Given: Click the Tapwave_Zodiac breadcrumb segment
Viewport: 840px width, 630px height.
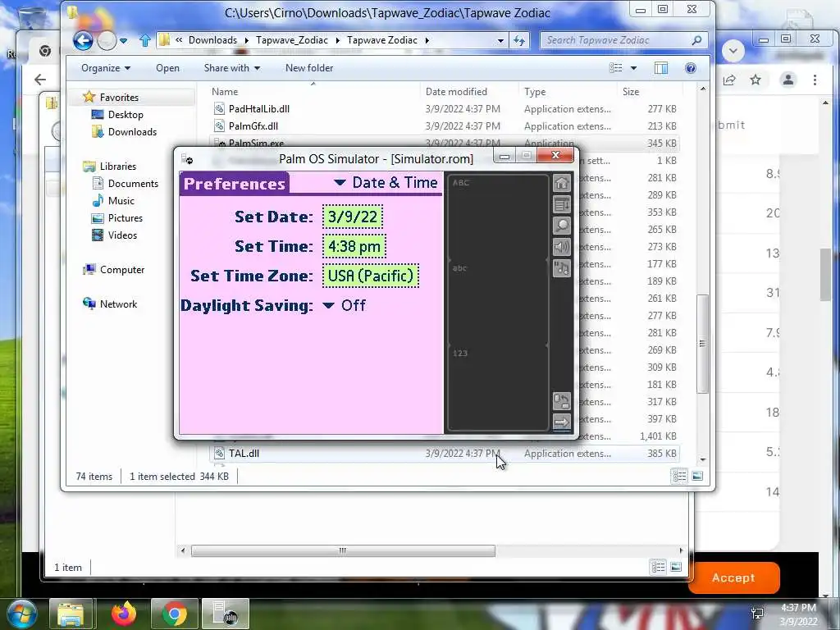Looking at the screenshot, I should tap(292, 40).
